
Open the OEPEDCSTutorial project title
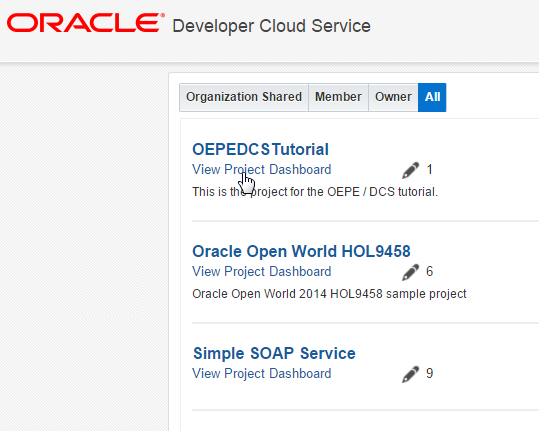click(261, 150)
